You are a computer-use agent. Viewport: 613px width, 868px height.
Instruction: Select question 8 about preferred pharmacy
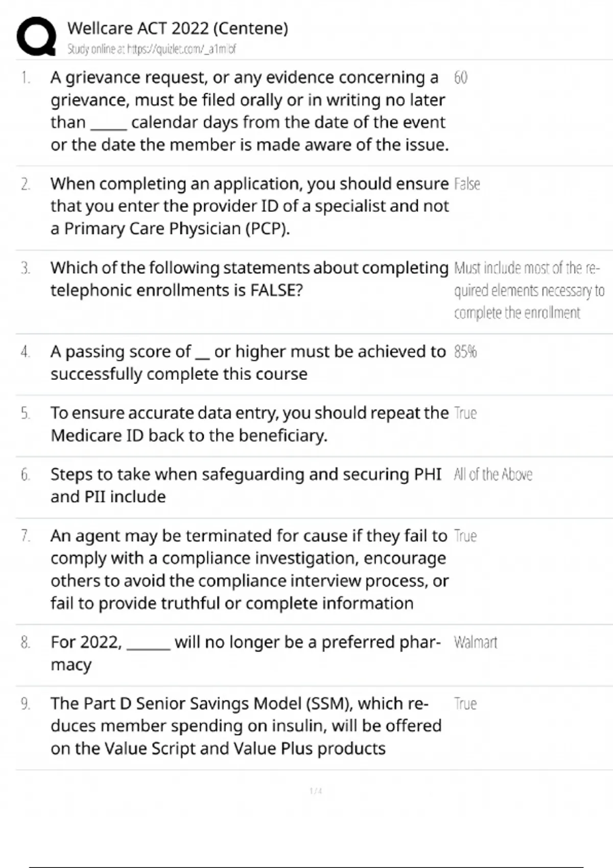[245, 653]
